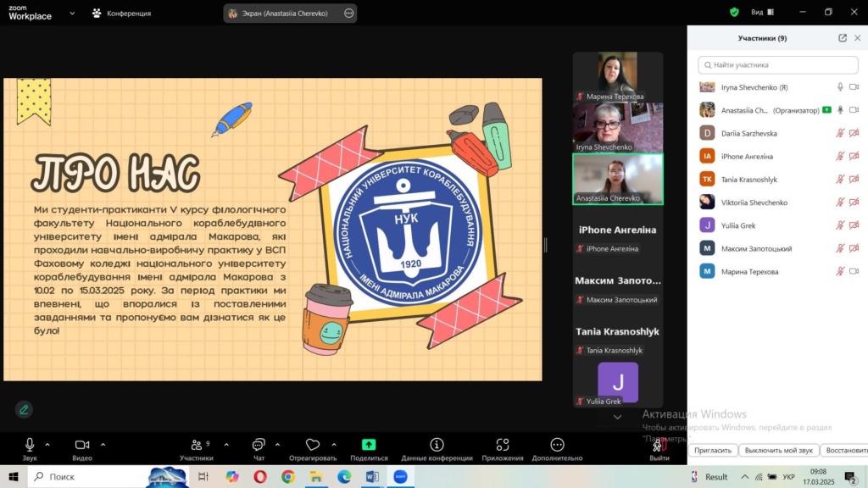Select Марина Терехова video thumbnail

coord(617,76)
